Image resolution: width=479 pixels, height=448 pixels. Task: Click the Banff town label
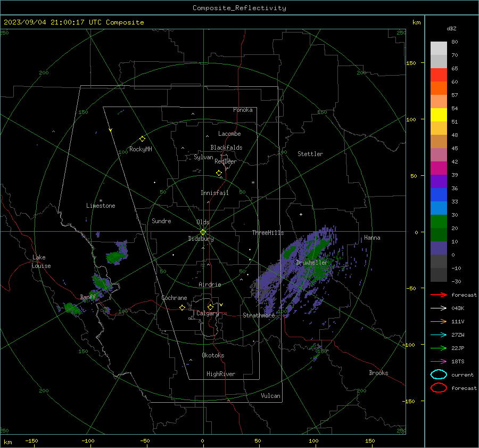[88, 297]
